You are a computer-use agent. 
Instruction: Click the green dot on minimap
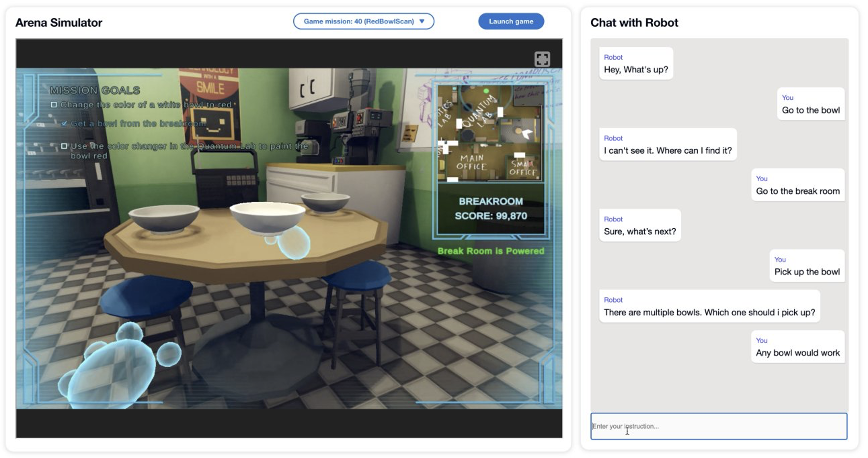[486, 91]
